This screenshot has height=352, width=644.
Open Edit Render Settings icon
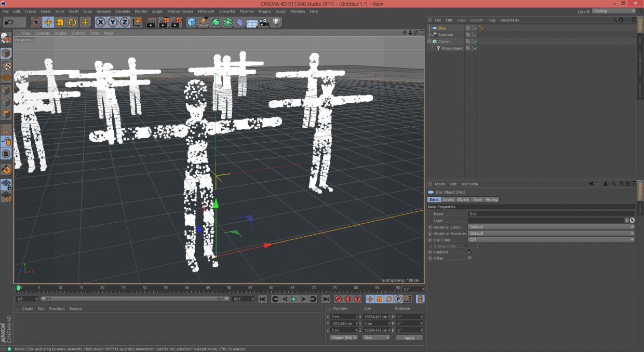click(x=177, y=22)
